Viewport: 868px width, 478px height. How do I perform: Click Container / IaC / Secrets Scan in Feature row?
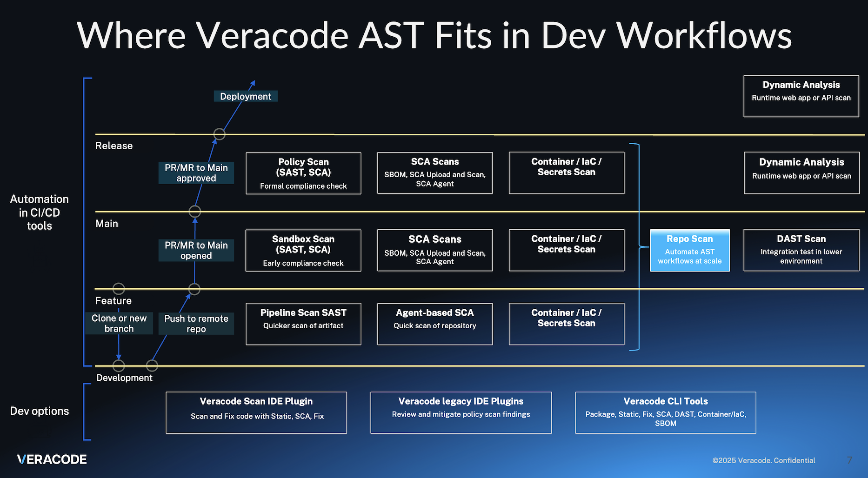click(567, 324)
